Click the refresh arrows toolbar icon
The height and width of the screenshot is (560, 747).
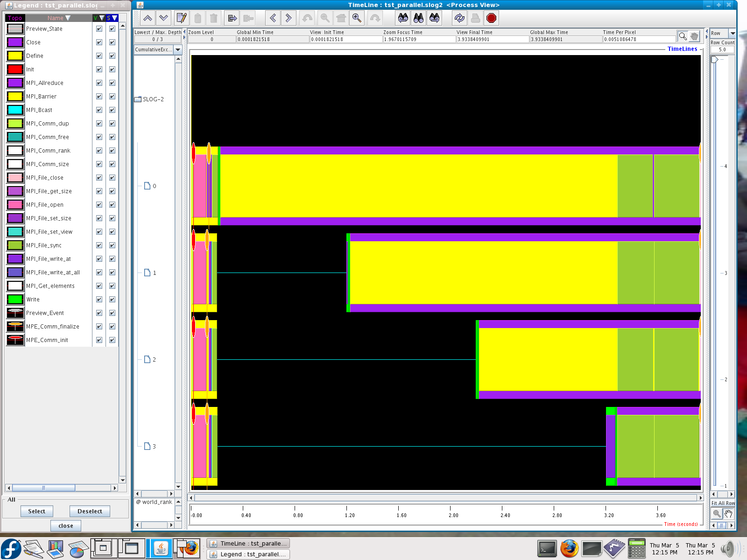(x=459, y=18)
